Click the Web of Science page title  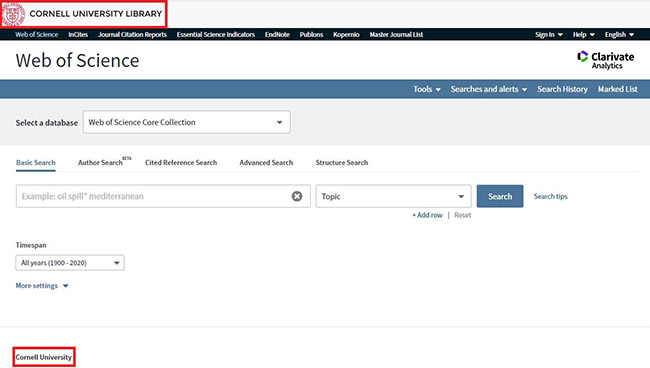point(78,61)
